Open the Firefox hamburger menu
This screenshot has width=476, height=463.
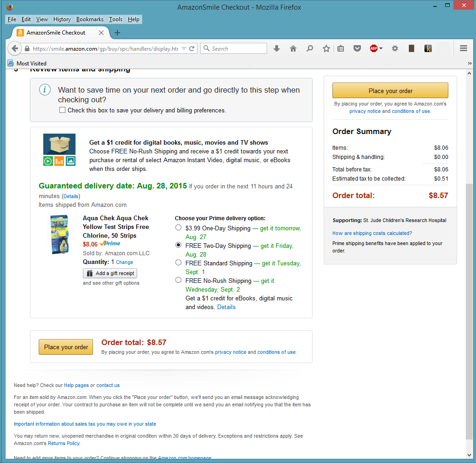point(463,48)
